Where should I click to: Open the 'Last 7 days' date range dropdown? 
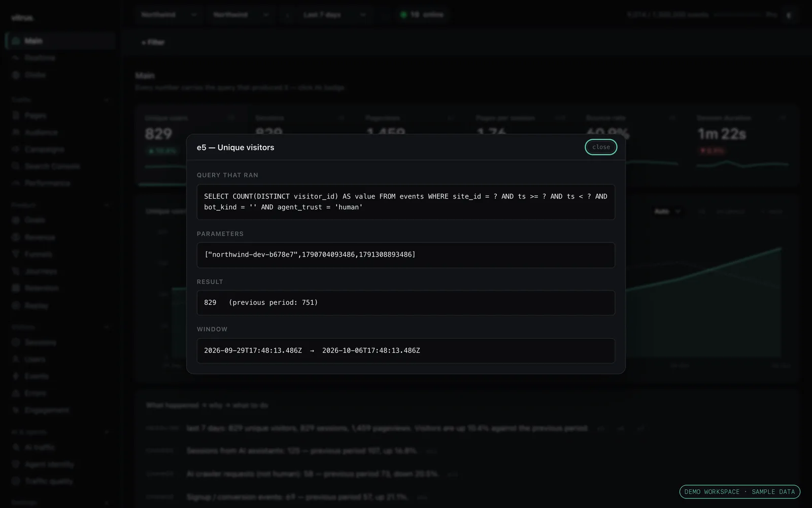click(335, 15)
